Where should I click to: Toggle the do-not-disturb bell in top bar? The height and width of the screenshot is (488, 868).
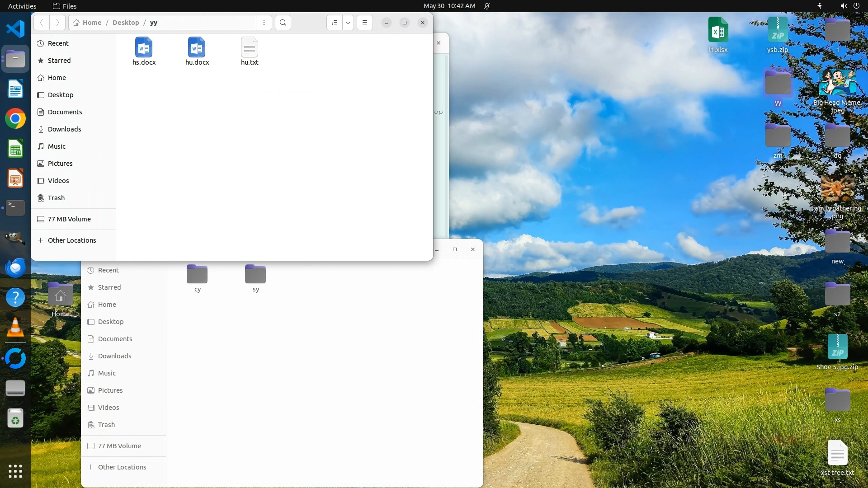pyautogui.click(x=487, y=6)
